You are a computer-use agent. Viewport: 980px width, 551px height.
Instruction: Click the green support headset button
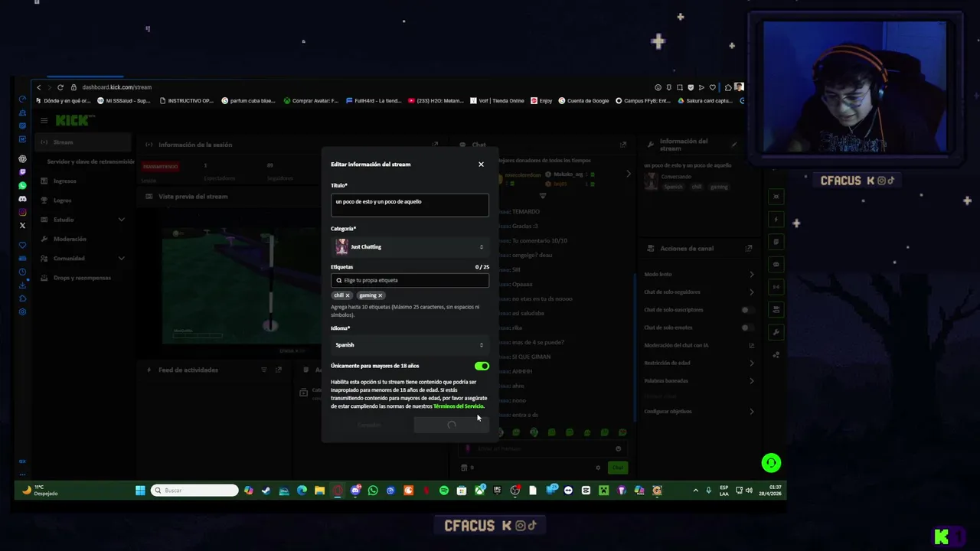pyautogui.click(x=771, y=463)
